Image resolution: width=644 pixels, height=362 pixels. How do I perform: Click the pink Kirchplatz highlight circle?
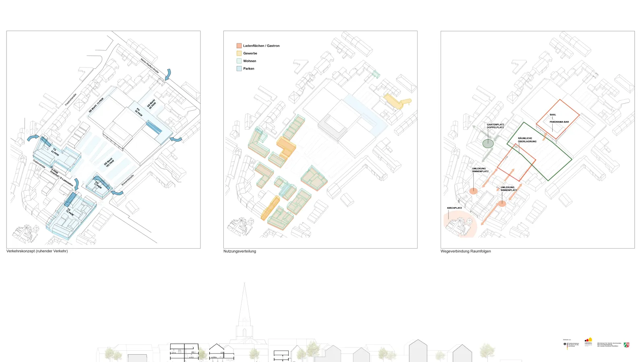[x=460, y=225]
